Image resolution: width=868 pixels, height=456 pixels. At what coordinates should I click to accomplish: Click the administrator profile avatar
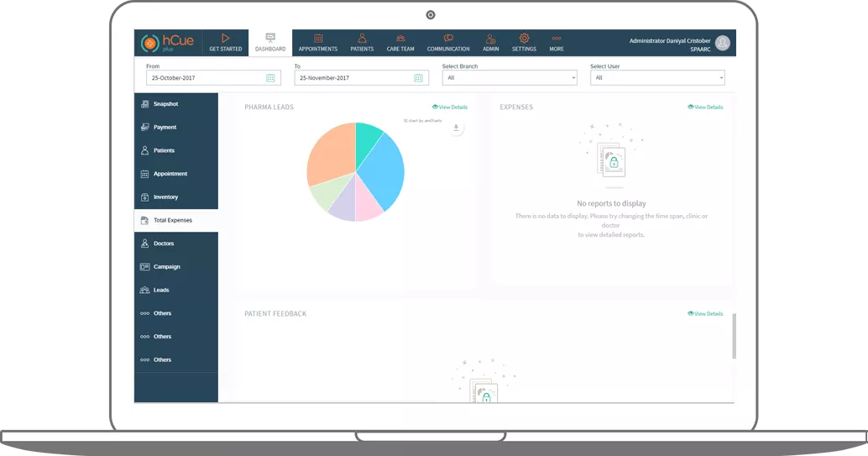[723, 43]
